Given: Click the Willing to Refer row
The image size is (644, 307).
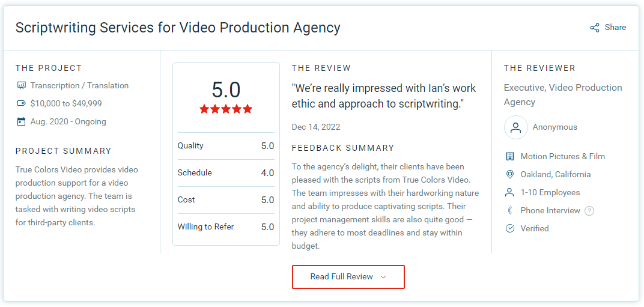Looking at the screenshot, I should pyautogui.click(x=226, y=227).
